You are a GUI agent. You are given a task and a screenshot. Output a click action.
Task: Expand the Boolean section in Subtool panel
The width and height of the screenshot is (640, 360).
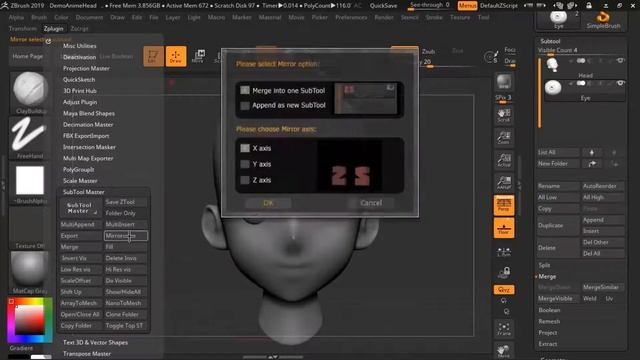(x=549, y=310)
